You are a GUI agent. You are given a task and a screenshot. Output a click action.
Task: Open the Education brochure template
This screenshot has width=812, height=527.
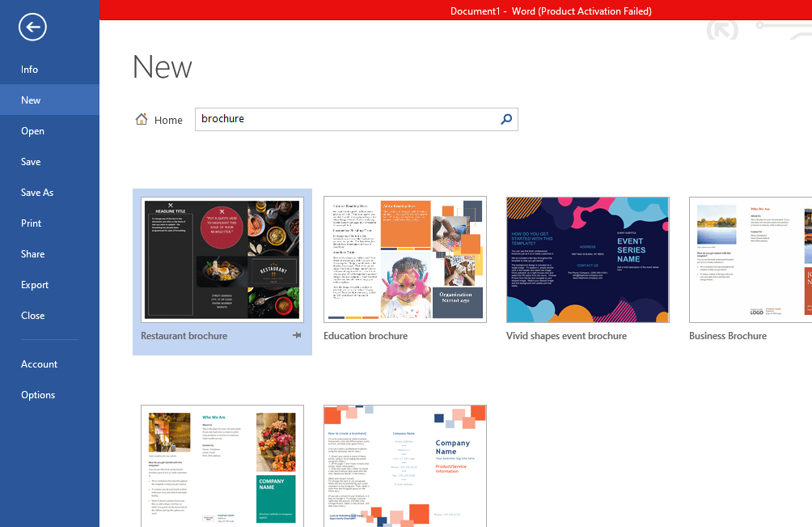(x=404, y=257)
